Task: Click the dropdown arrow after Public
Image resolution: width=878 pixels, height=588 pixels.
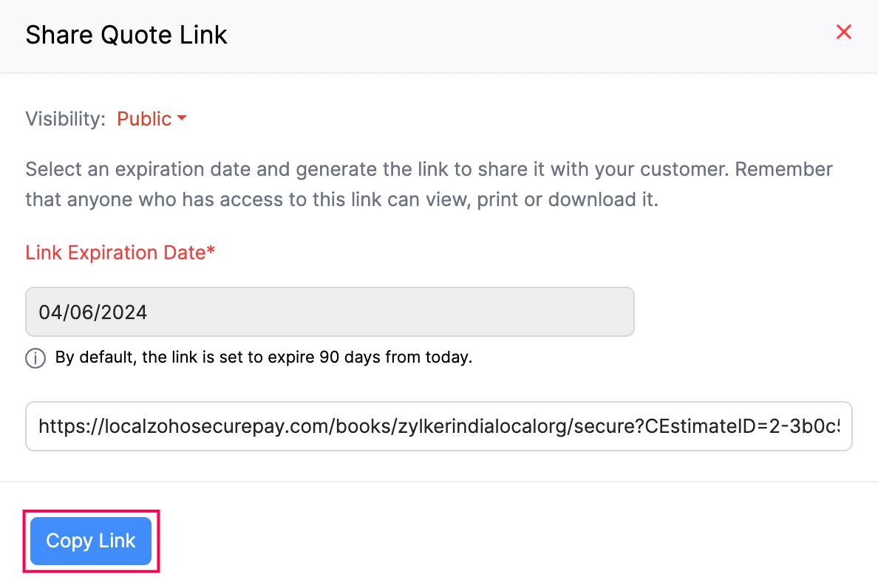Action: pyautogui.click(x=183, y=118)
